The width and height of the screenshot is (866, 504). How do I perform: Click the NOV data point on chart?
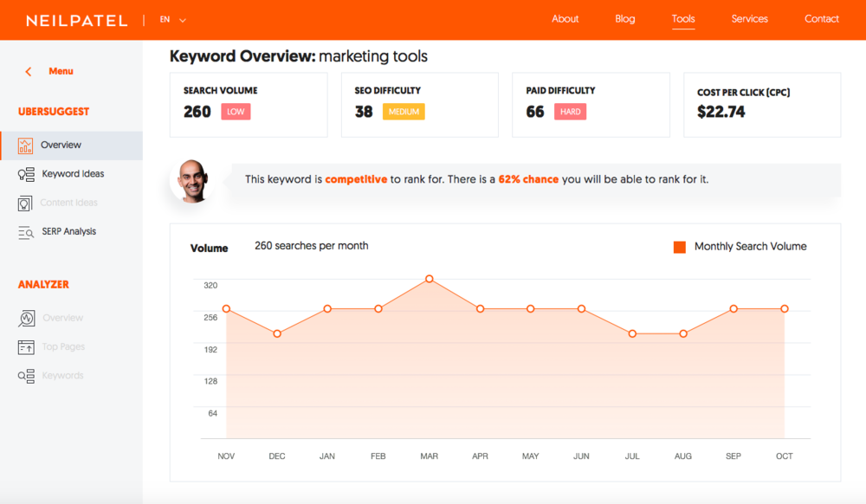click(226, 308)
